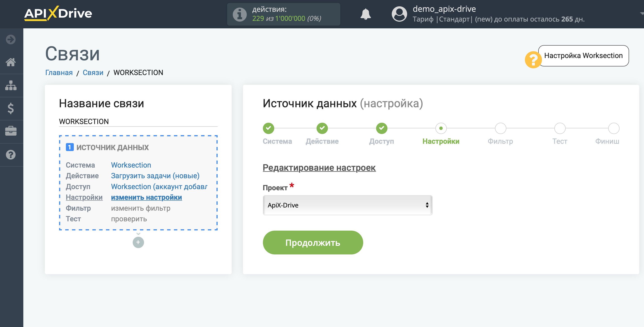Select the Действие step label
644x327 pixels.
tap(322, 141)
